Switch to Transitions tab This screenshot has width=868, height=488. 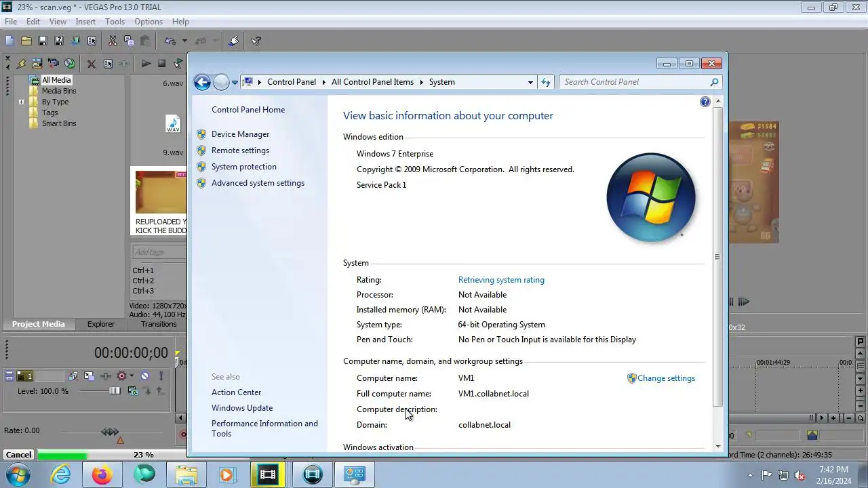coord(159,324)
